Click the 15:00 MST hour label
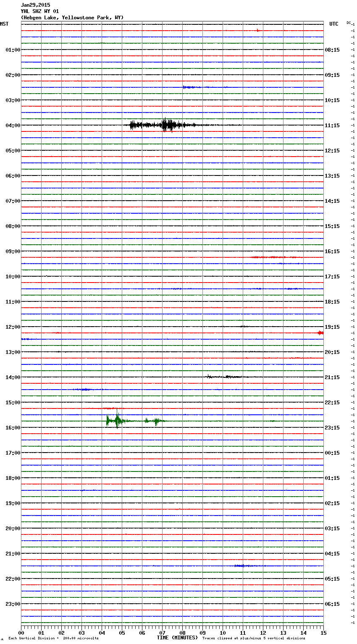 point(13,403)
